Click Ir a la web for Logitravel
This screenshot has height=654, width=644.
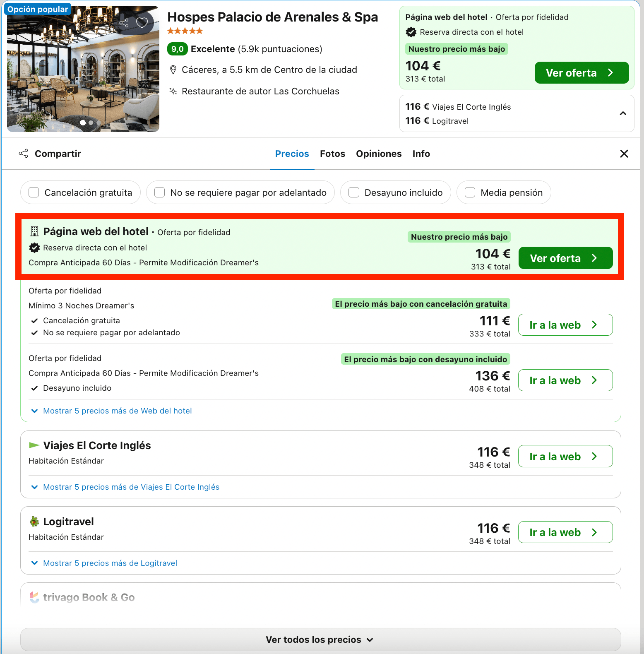click(x=565, y=532)
